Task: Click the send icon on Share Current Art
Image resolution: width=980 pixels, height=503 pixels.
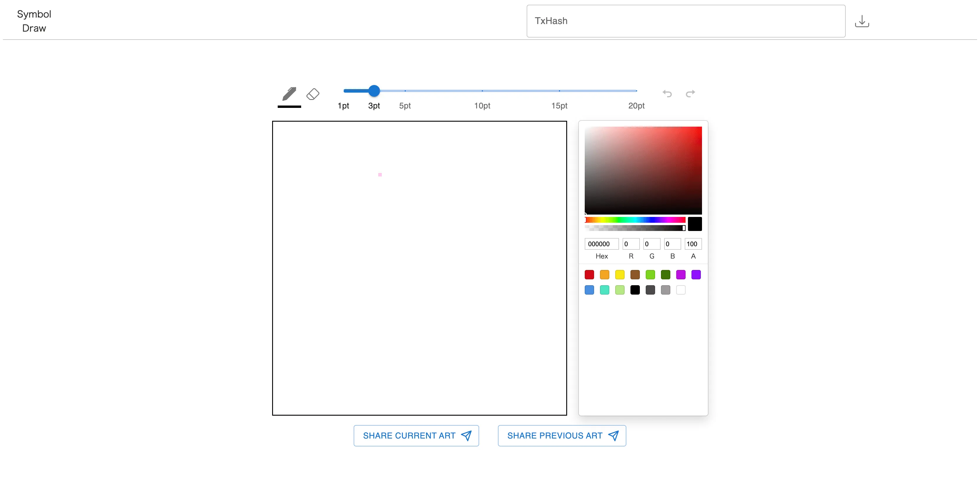Action: click(467, 436)
